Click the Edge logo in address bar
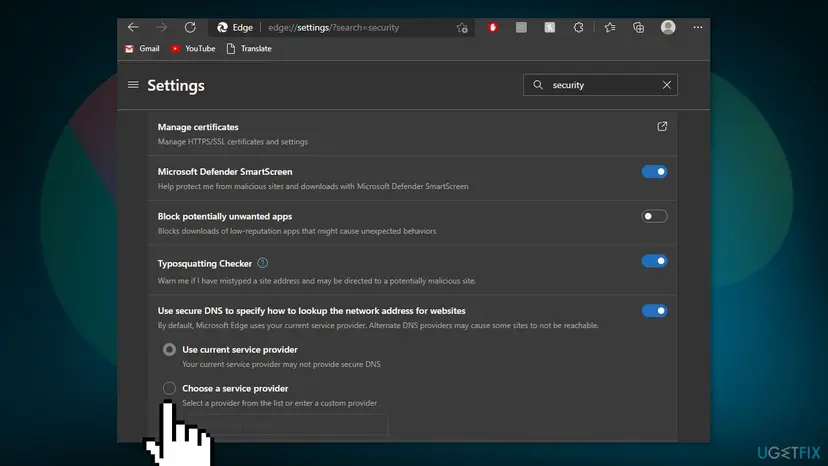828x466 pixels. coord(222,27)
